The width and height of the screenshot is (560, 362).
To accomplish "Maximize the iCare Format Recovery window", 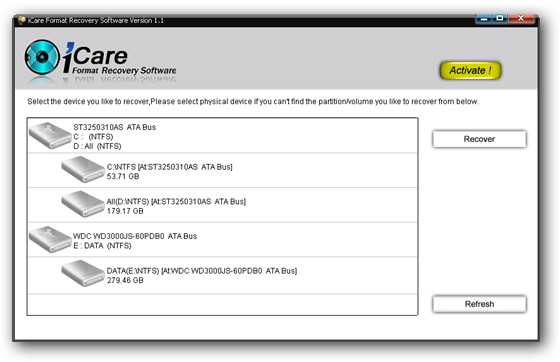I will coord(500,18).
